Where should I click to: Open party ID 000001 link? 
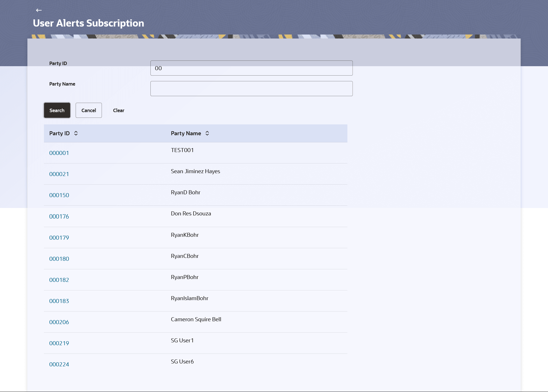click(x=59, y=153)
